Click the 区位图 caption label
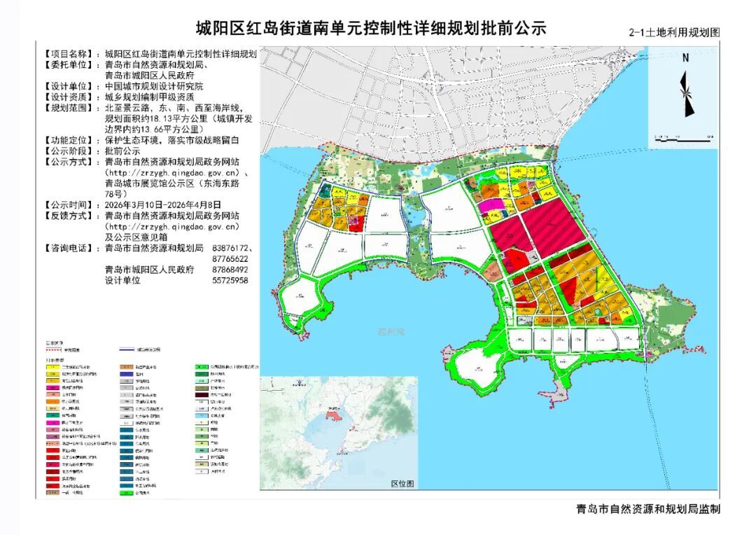Viewport: 756px width, 535px height. (402, 483)
